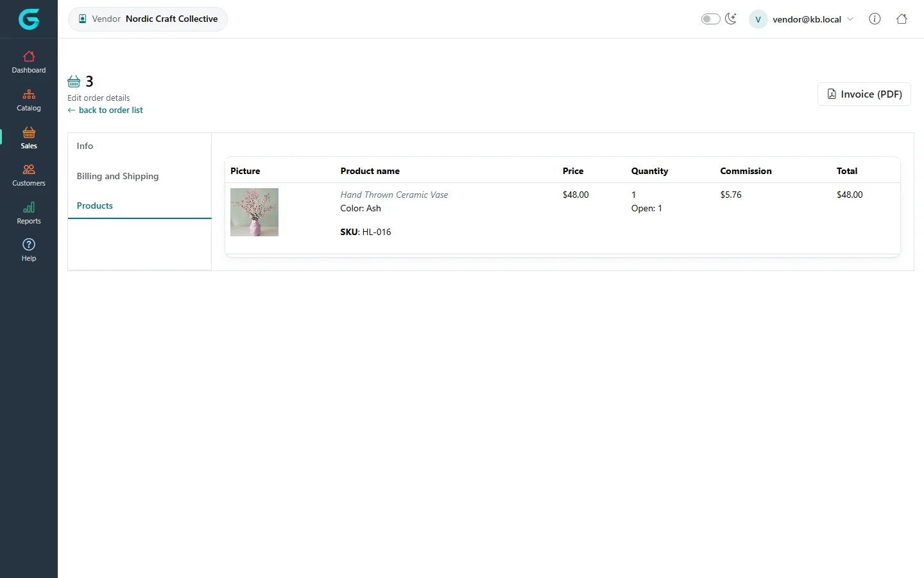Click the $5.76 commission value
Screen dimensions: 924x578
[x=731, y=195]
